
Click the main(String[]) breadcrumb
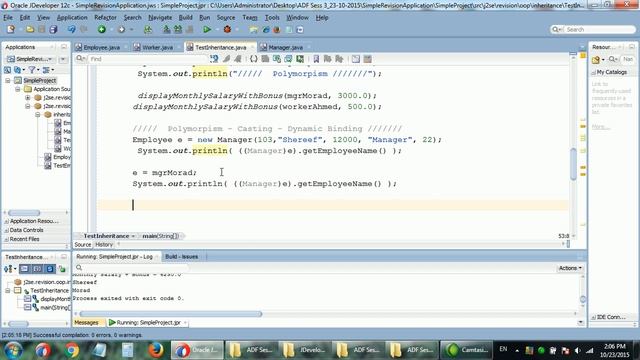pyautogui.click(x=160, y=236)
